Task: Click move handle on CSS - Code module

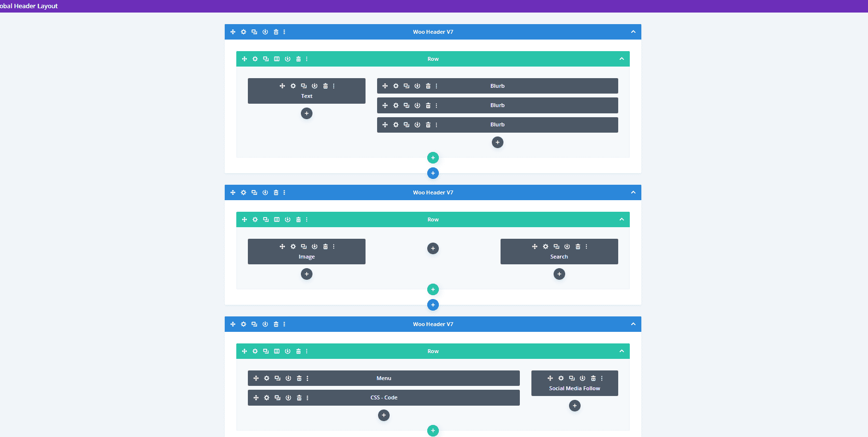Action: click(x=256, y=397)
